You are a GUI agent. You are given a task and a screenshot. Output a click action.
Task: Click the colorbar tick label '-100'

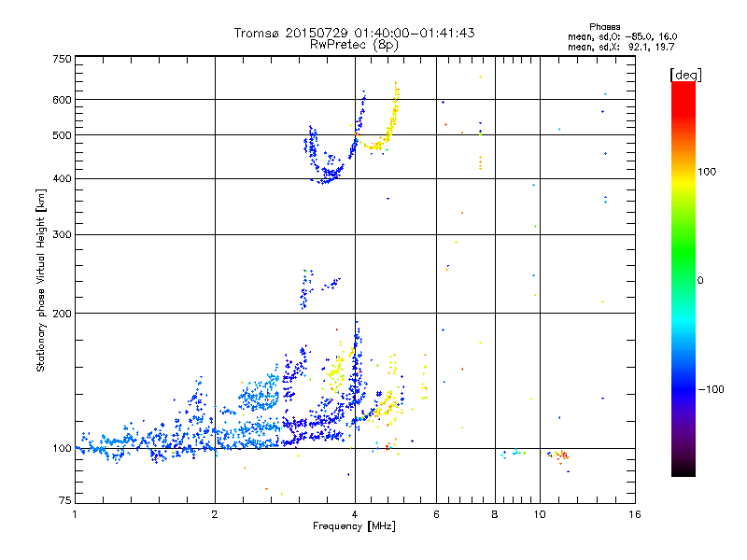click(712, 389)
